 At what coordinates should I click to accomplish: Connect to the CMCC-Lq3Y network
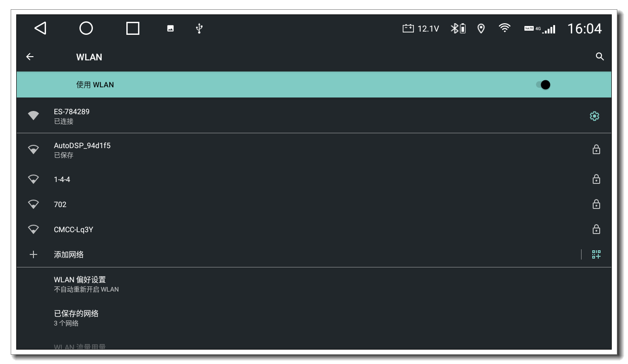tap(314, 229)
